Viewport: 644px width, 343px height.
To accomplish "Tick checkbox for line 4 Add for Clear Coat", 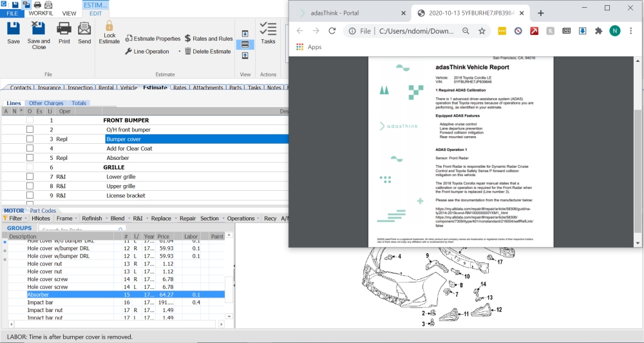I will click(x=30, y=148).
